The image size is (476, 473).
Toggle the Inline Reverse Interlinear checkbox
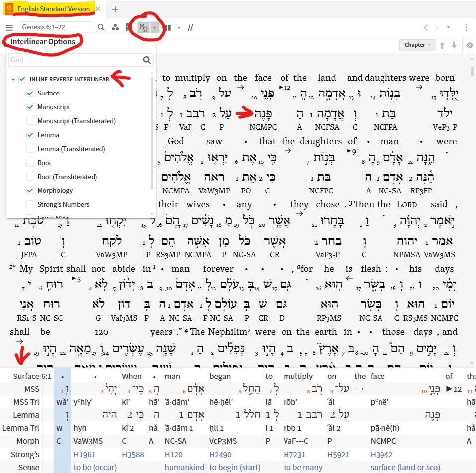(x=22, y=79)
